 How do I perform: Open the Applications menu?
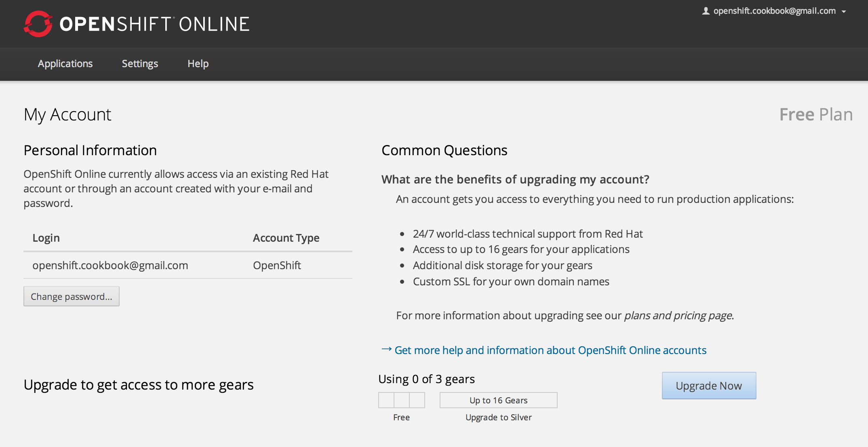(x=65, y=64)
